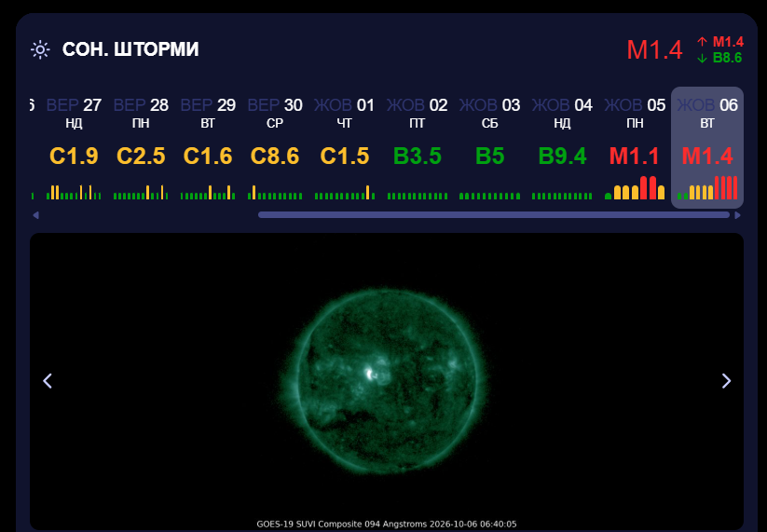The height and width of the screenshot is (532, 767).
Task: Open the GOES-19 SUVI sun image
Action: [x=387, y=381]
